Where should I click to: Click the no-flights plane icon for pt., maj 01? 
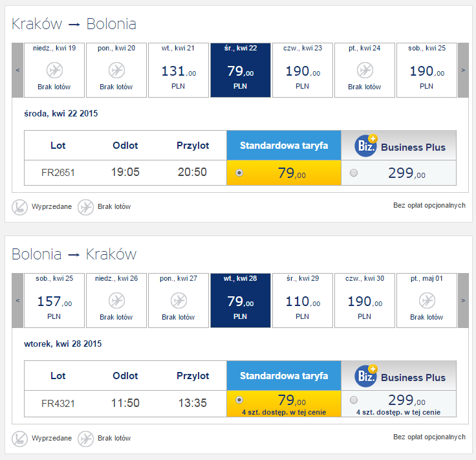(427, 301)
